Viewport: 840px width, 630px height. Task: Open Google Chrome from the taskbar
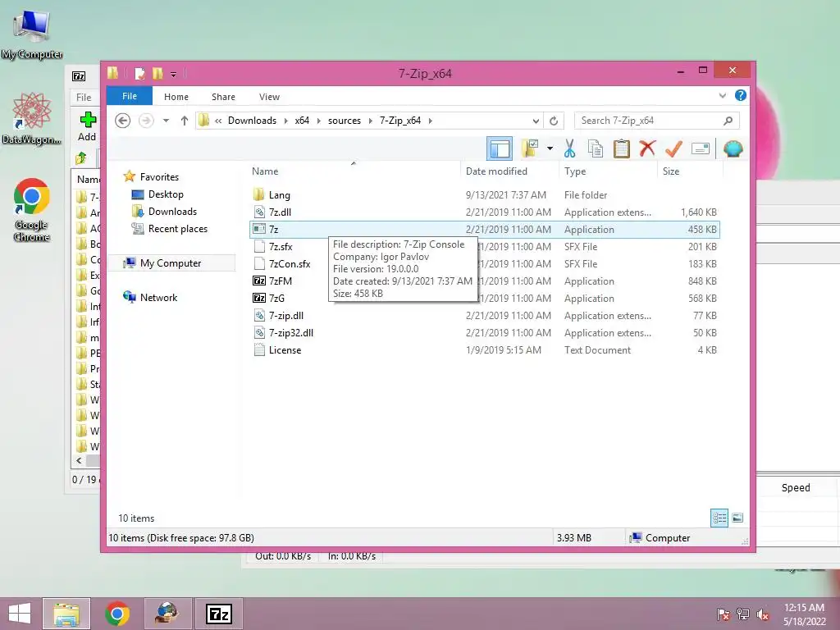[x=117, y=614]
